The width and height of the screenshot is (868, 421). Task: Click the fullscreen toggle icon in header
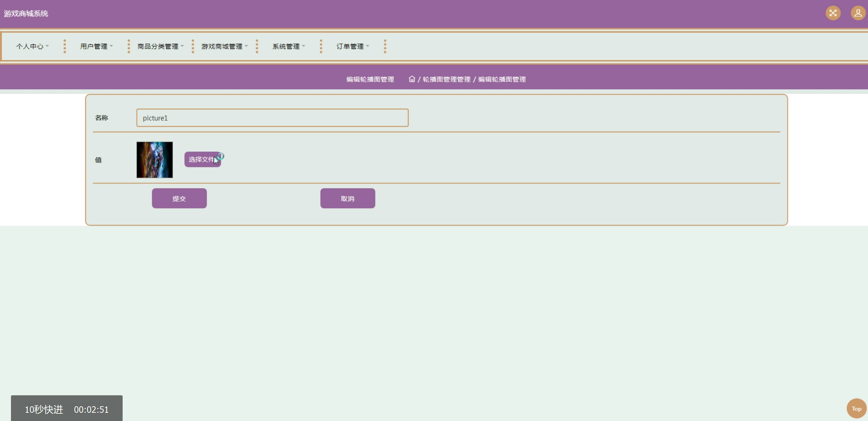tap(833, 13)
